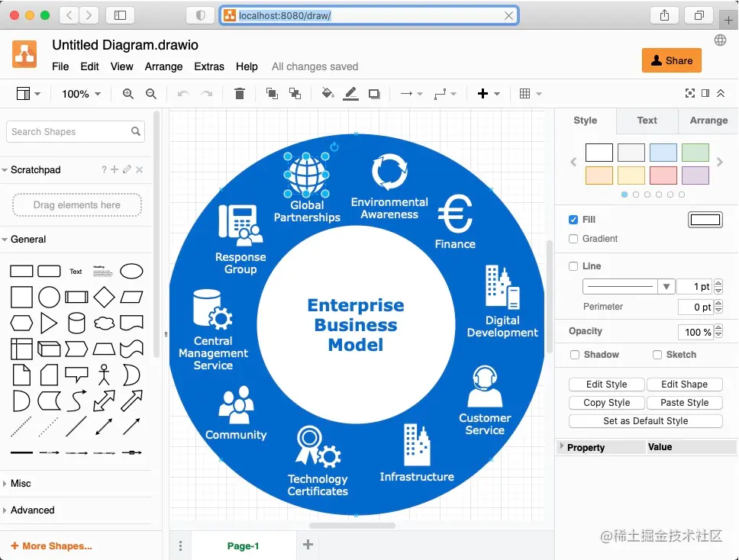Click the Scratchpad help question mark
The width and height of the screenshot is (739, 560).
click(x=104, y=169)
